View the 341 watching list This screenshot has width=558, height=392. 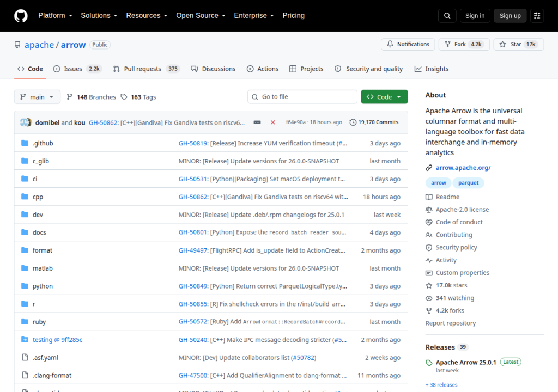pos(450,298)
